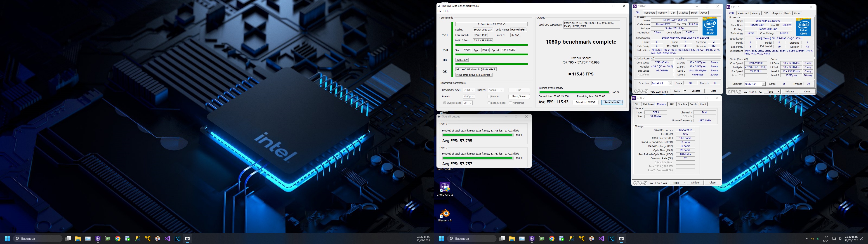Launch Chrome from taskbar without system tray
The width and height of the screenshot is (868, 244).
(x=118, y=239)
